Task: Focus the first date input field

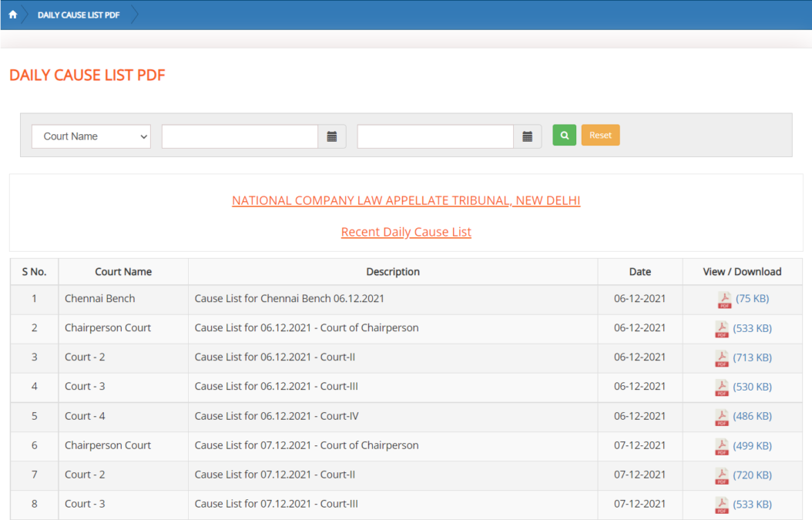Action: point(240,136)
